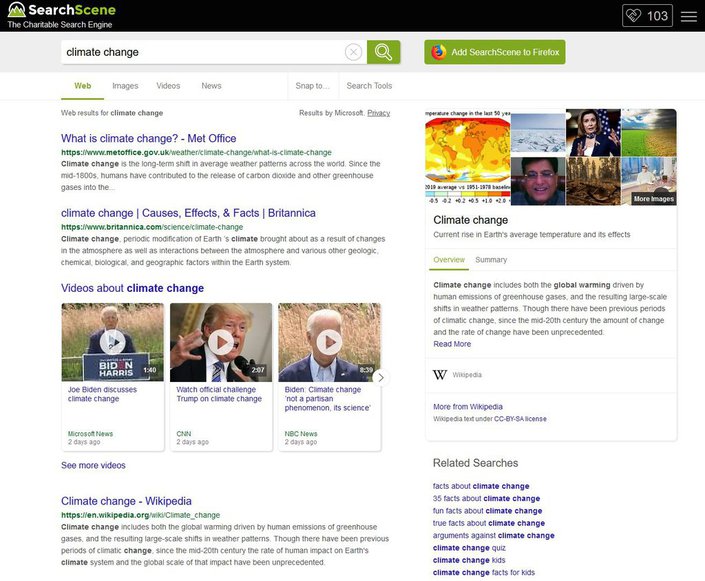Click Add SearchScene to Firefox button
The width and height of the screenshot is (705, 581).
point(495,52)
